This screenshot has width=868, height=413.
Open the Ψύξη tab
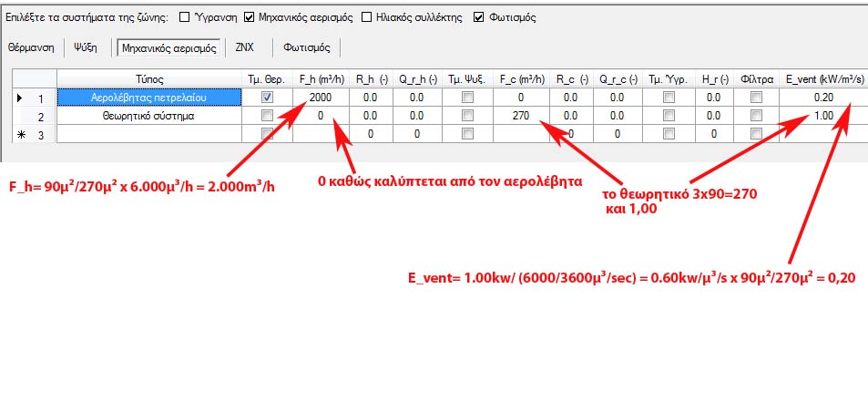85,46
